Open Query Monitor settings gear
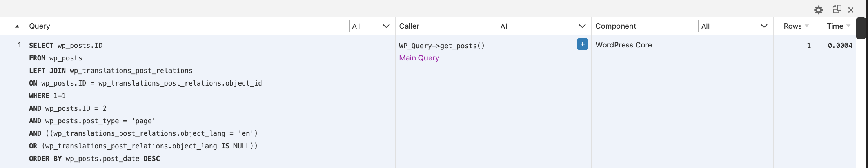Screen dimensions: 868x168 818,10
